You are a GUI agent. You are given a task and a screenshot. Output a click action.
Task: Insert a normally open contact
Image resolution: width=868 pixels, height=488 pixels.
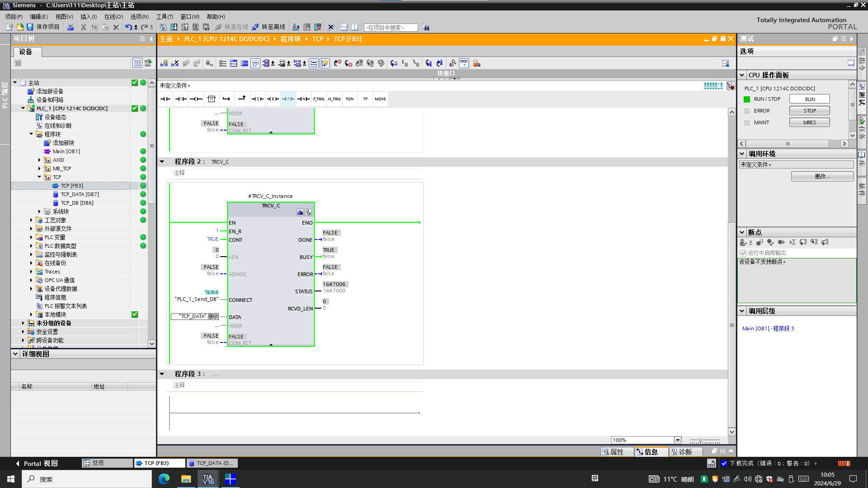coord(165,99)
